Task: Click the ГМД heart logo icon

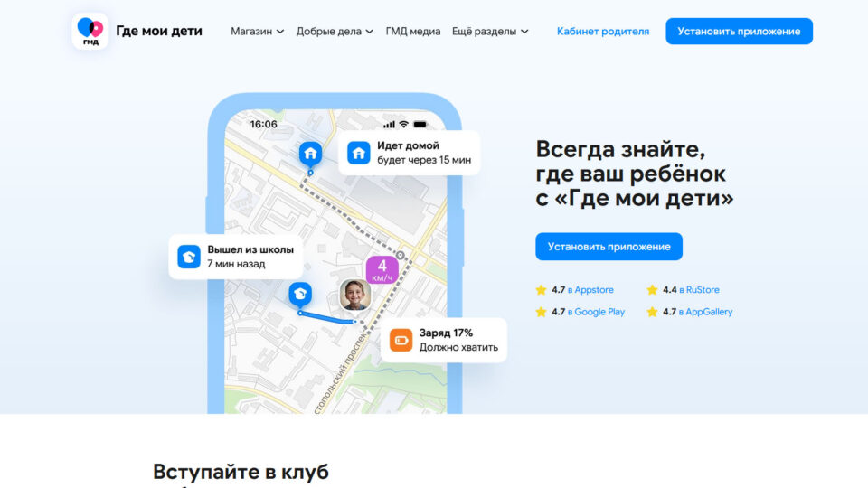Action: [90, 31]
